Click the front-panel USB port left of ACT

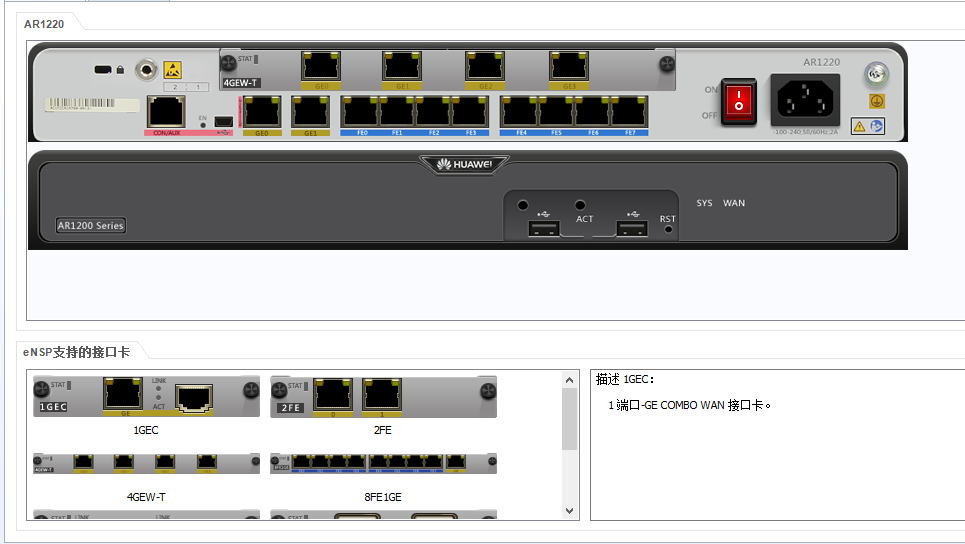pos(544,228)
